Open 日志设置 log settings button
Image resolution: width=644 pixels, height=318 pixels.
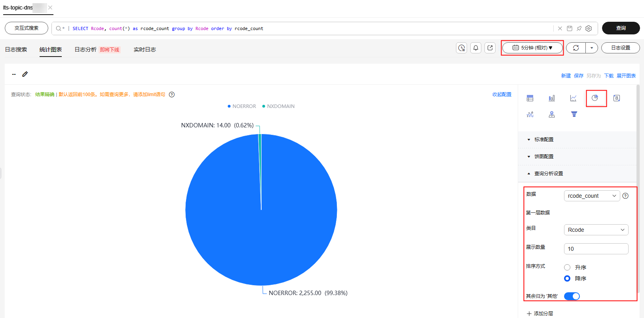click(621, 48)
